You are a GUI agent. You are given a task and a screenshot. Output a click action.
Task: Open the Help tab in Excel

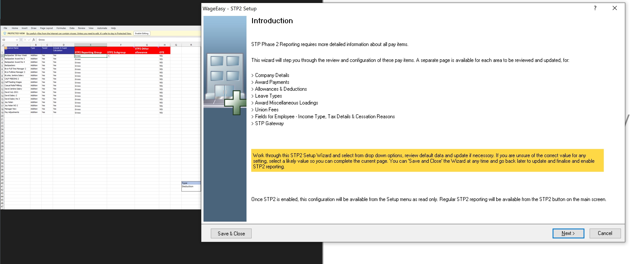(x=113, y=28)
